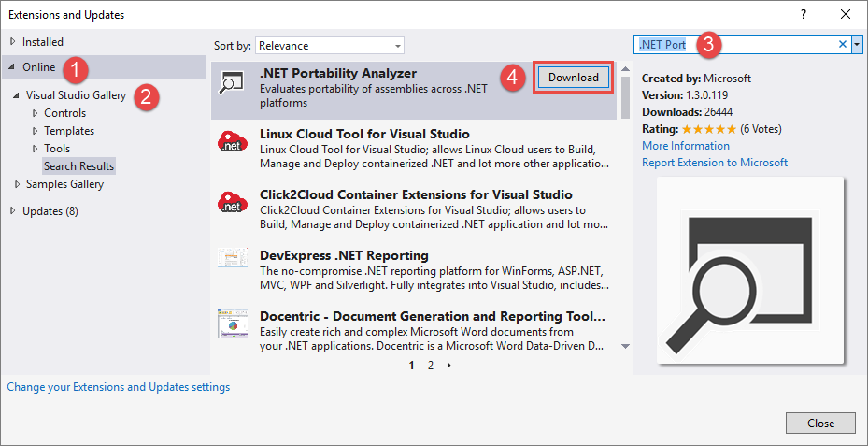Click the results list scrollbar down arrow
Screen dimensions: 868x446
pos(625,346)
